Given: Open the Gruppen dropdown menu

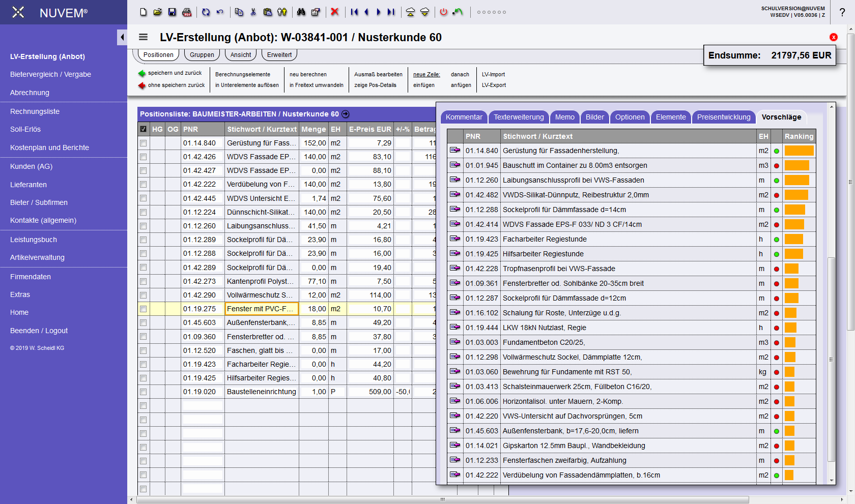Looking at the screenshot, I should coord(202,54).
